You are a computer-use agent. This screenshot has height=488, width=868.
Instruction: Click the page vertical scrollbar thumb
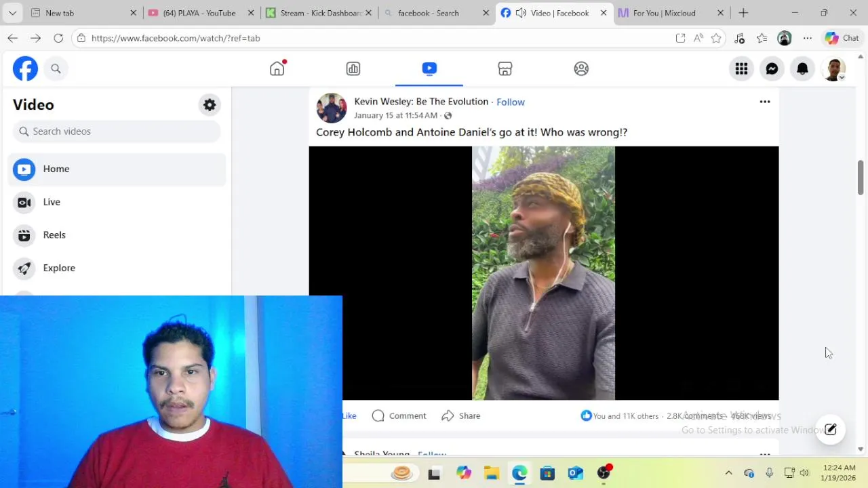pos(861,178)
